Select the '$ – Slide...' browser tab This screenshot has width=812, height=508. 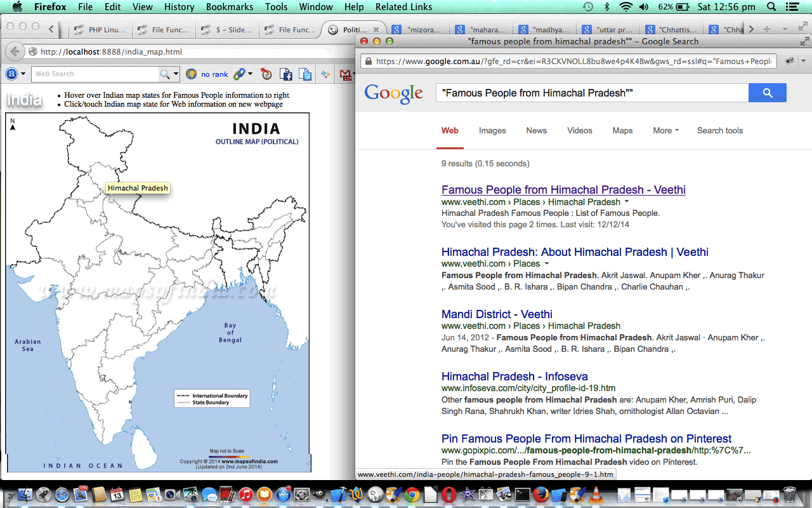tap(226, 30)
